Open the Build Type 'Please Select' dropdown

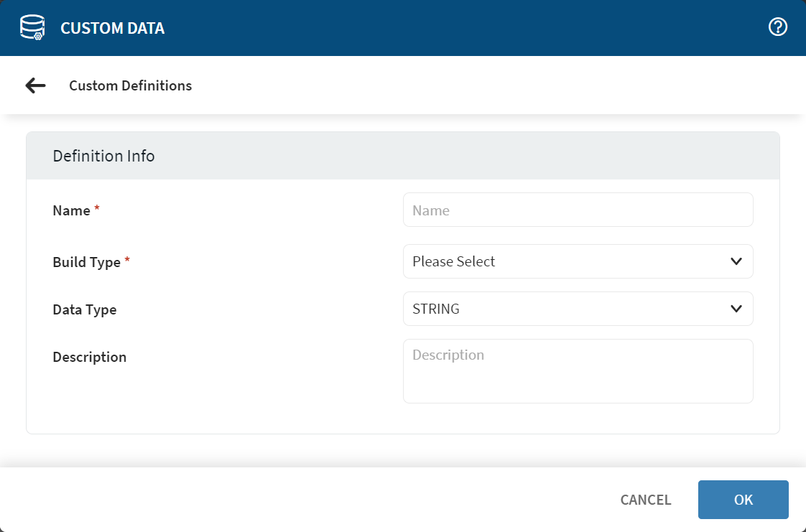click(x=568, y=261)
